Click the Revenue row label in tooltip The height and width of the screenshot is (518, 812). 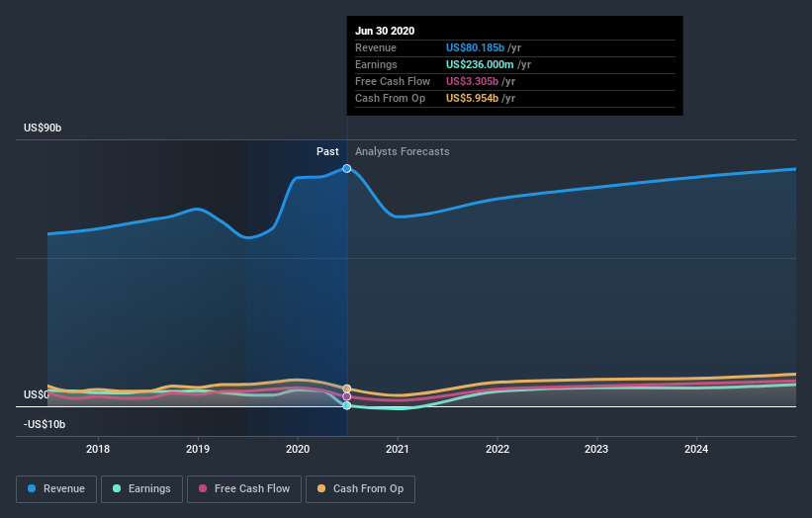click(376, 47)
